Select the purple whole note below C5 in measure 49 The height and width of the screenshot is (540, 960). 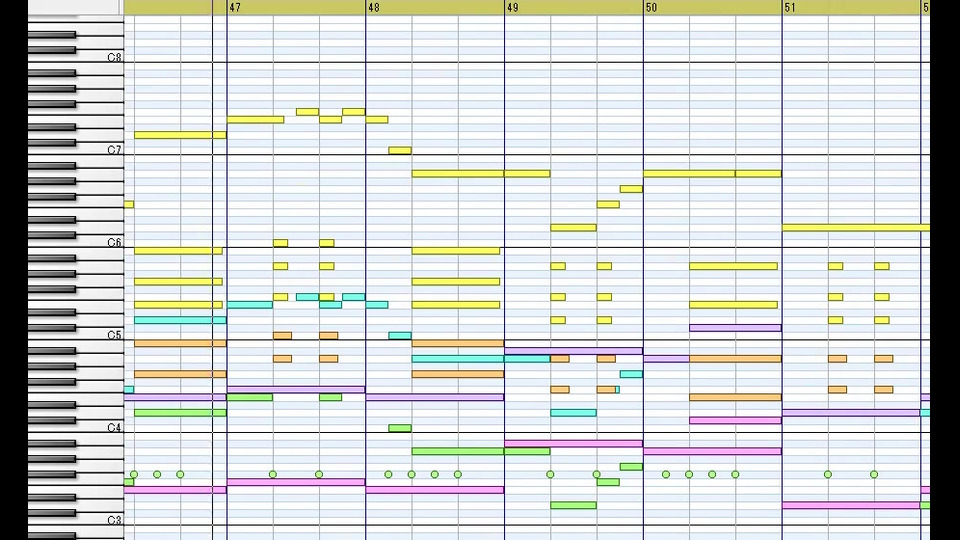click(x=574, y=351)
